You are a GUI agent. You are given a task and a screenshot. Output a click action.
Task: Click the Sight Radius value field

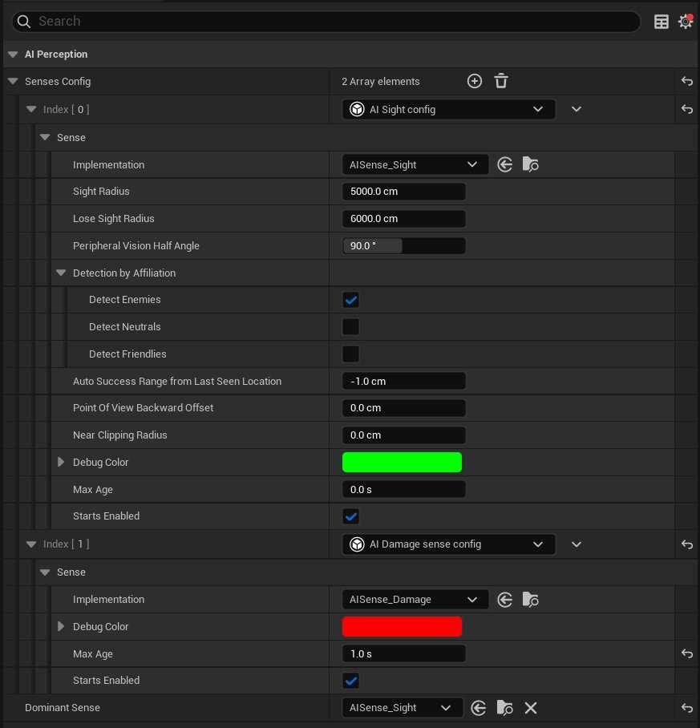click(x=403, y=192)
